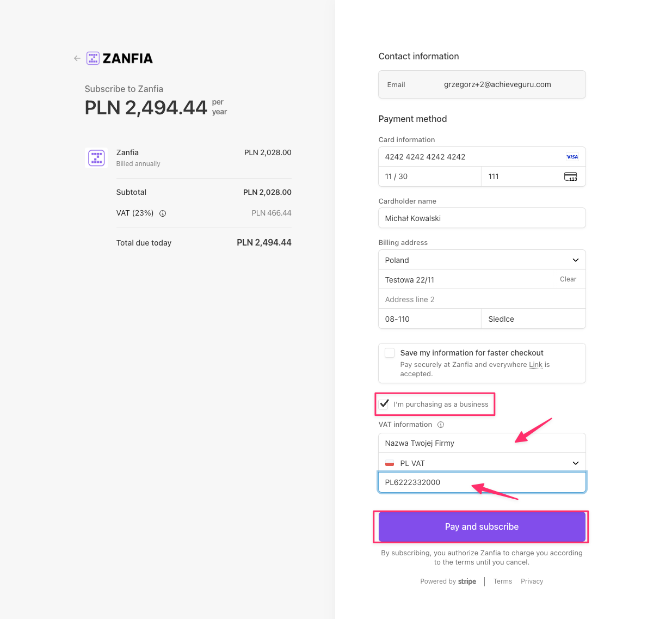Clear the Testowa 22/11 address

coord(568,279)
